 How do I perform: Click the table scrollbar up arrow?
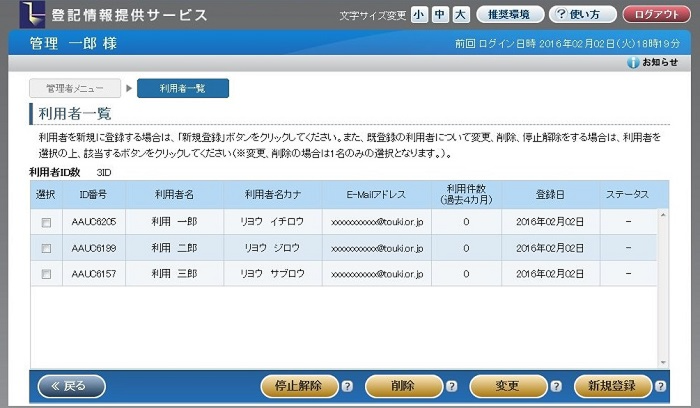point(663,215)
